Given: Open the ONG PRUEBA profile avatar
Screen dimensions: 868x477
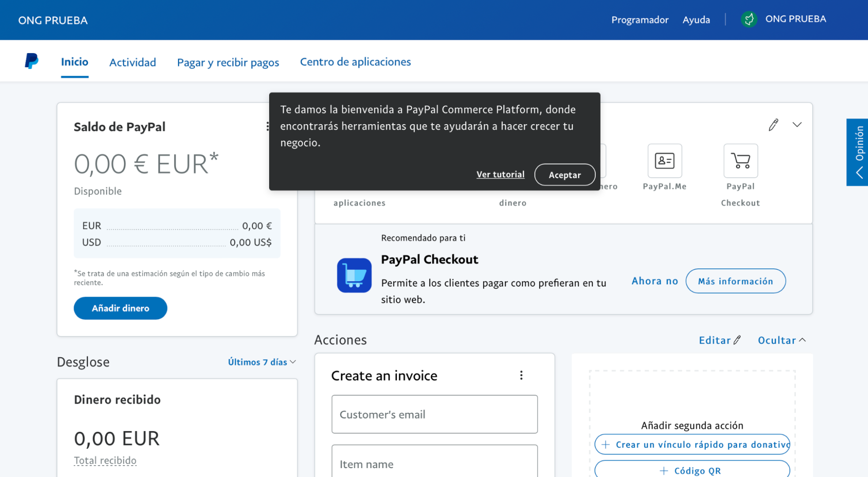Looking at the screenshot, I should tap(749, 19).
